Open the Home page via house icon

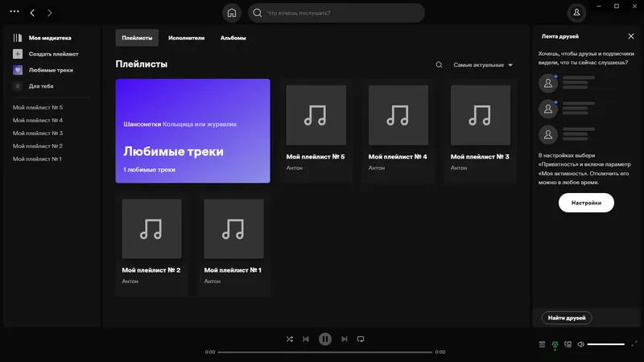pos(232,13)
